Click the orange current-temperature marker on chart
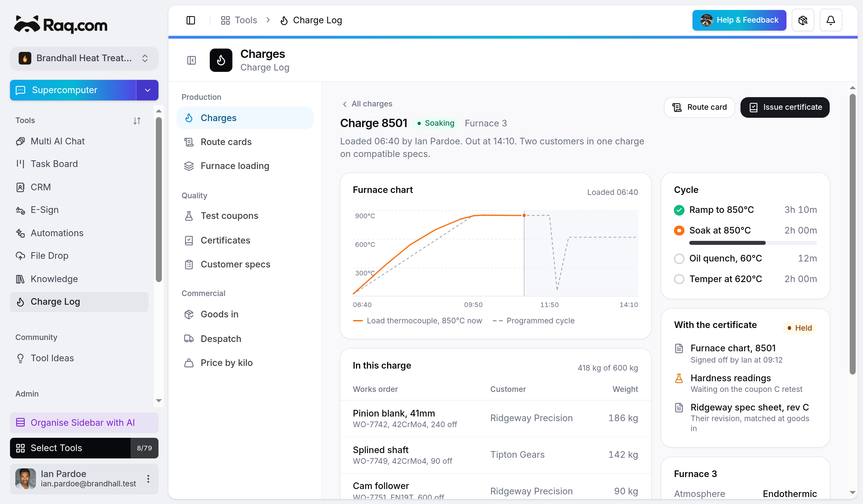 click(524, 216)
